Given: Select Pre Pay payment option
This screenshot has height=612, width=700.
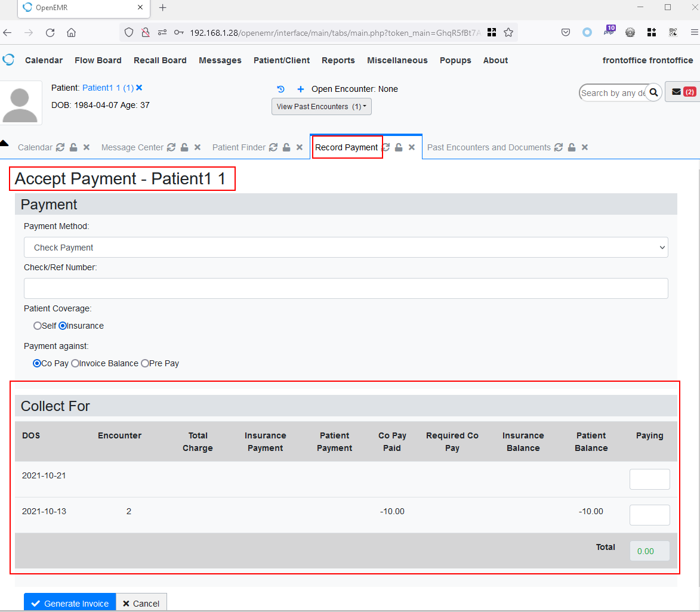Looking at the screenshot, I should point(145,363).
